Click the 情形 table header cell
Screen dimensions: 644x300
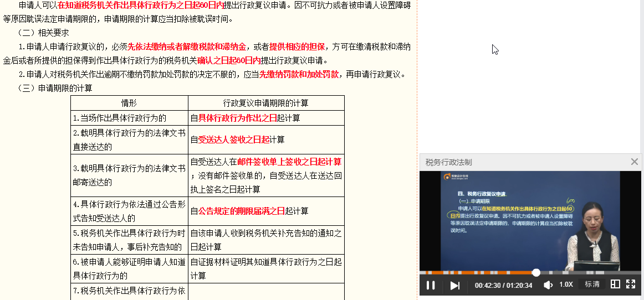click(129, 103)
